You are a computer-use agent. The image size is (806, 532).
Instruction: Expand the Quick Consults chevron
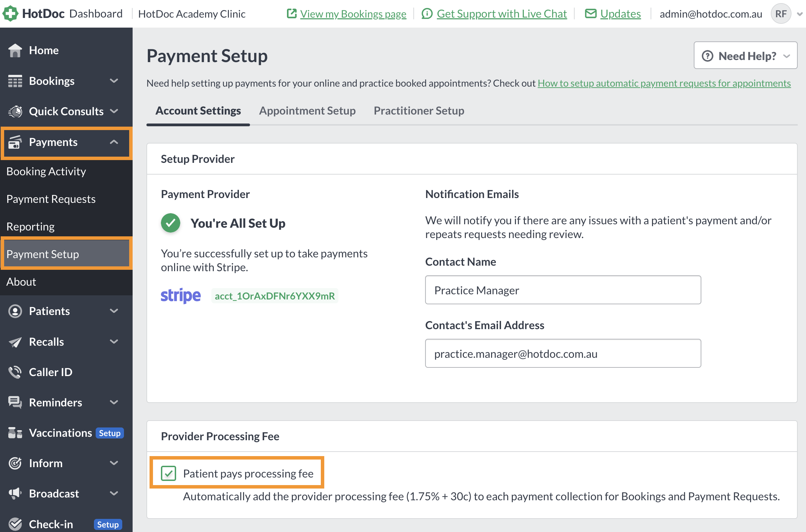pos(114,111)
